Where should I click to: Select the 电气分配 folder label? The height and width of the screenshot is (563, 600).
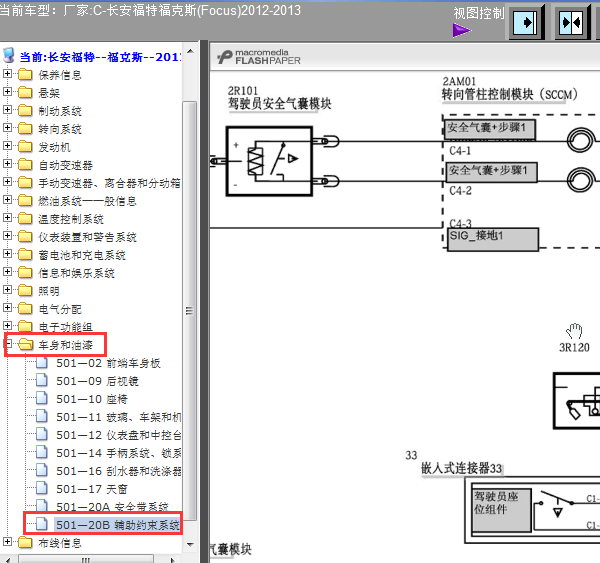click(60, 309)
